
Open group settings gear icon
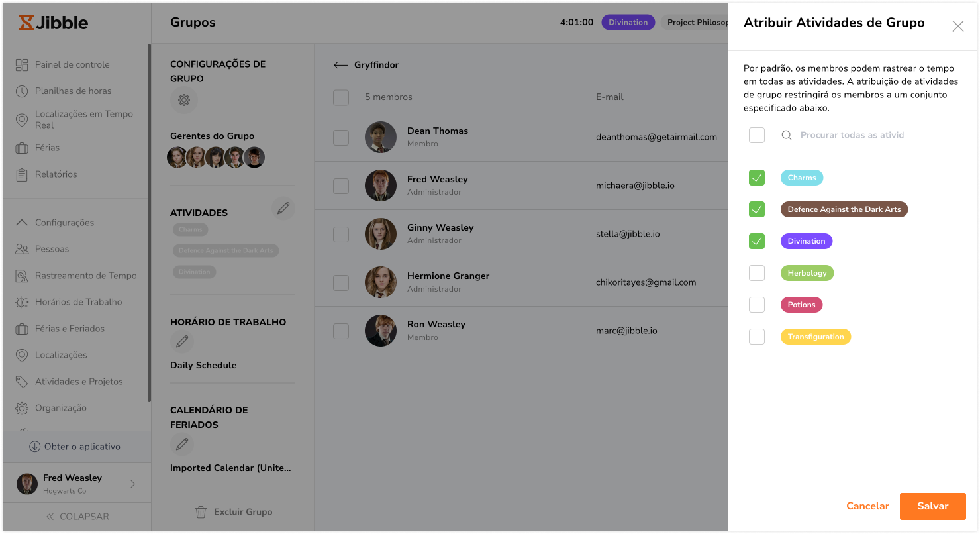(184, 100)
